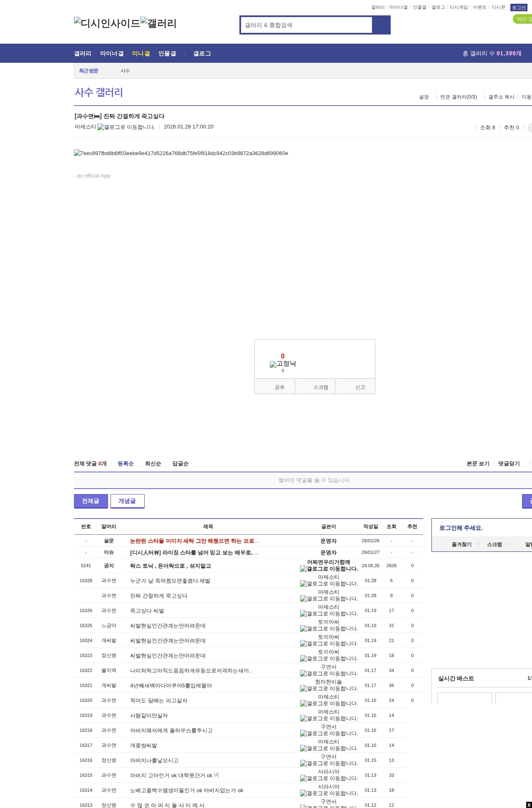The height and width of the screenshot is (808, 532).
Task: Close bottom-right banner with X icon
Action: [x=529, y=805]
